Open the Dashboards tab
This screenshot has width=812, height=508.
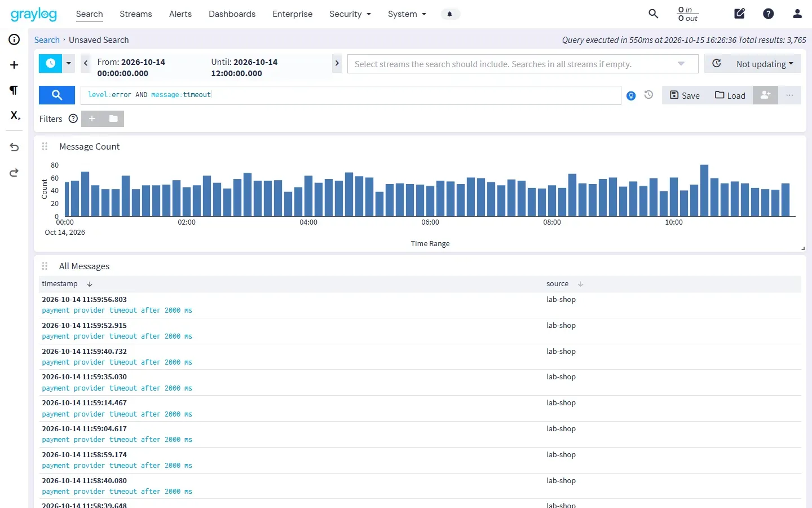(x=232, y=14)
